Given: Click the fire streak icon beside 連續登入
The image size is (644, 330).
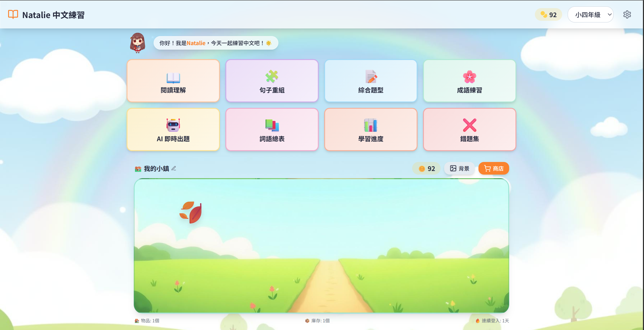Looking at the screenshot, I should coord(478,321).
